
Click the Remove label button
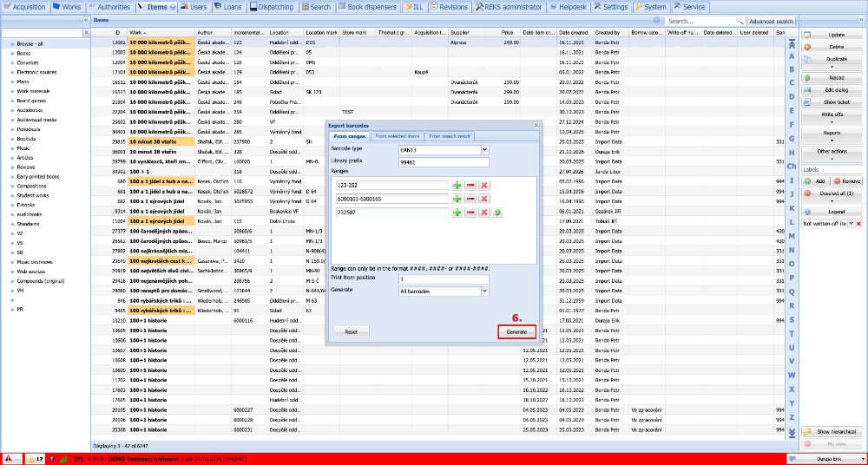[847, 181]
